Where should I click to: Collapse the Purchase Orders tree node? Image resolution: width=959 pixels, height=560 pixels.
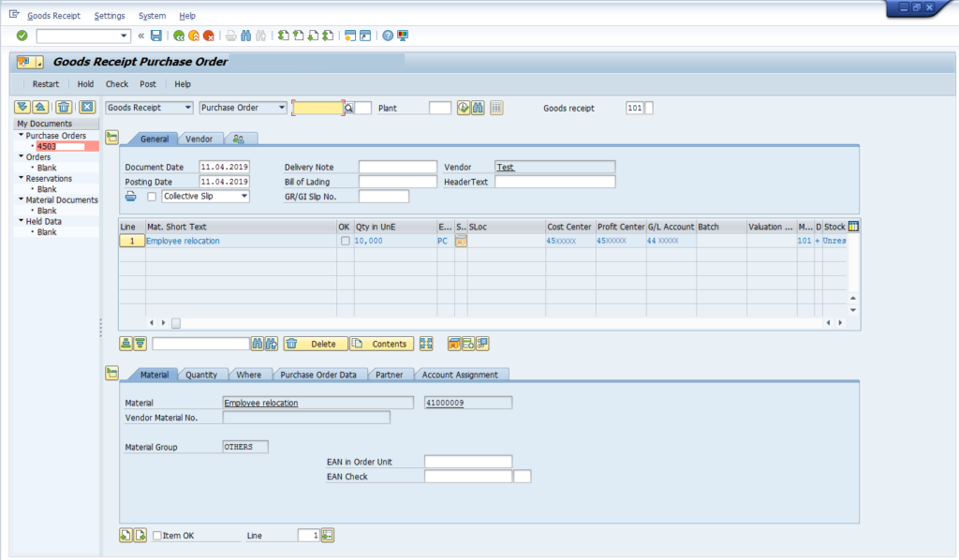(21, 135)
